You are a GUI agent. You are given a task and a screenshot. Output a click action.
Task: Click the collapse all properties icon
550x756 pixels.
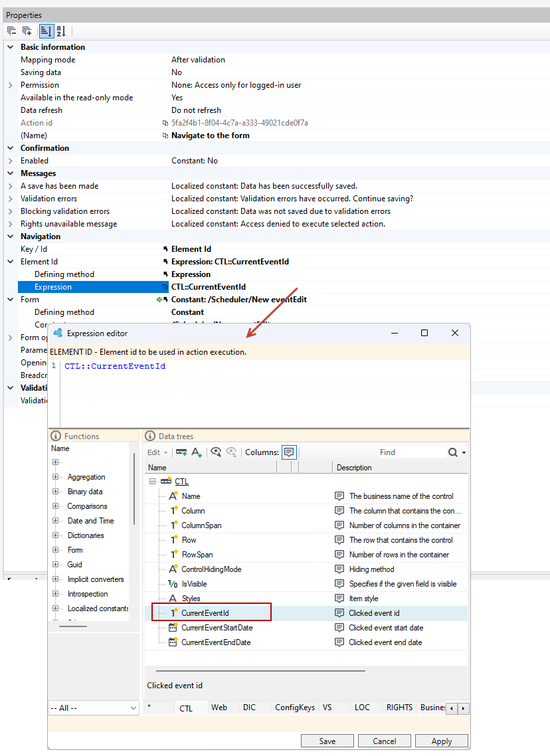[11, 31]
